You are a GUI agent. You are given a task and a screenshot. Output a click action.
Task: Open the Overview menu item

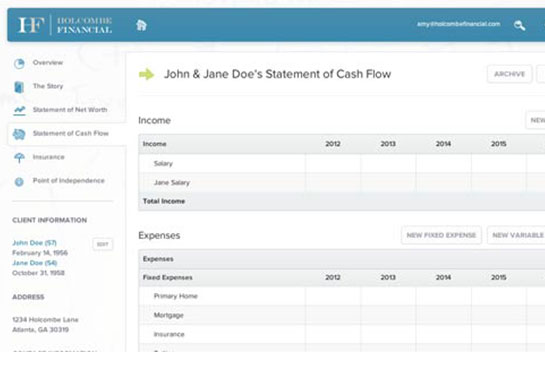[48, 63]
